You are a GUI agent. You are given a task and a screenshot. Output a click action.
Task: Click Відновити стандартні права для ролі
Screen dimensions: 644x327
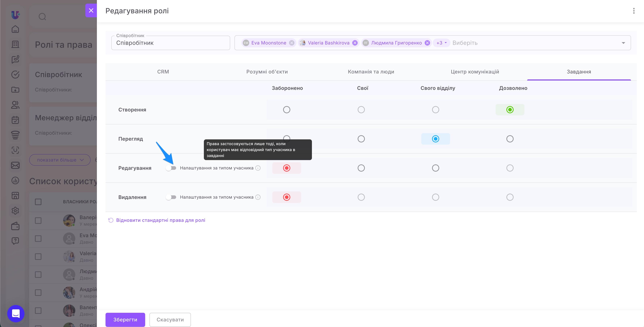[x=156, y=220]
